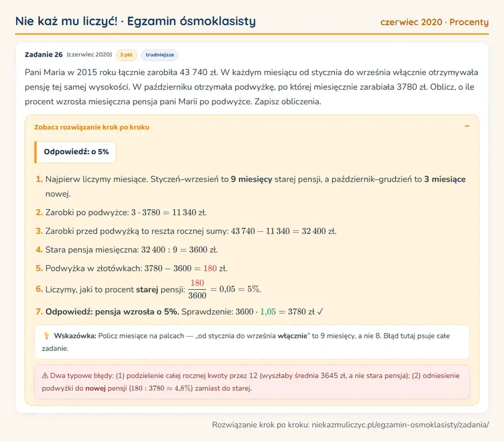Click the 'Zadanie 26' task heading
Viewport: 504px width, 442px height.
coord(44,54)
